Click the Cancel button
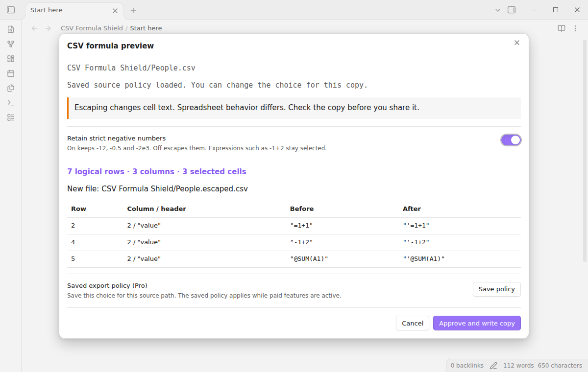Viewport: 588px width, 372px height. point(413,323)
